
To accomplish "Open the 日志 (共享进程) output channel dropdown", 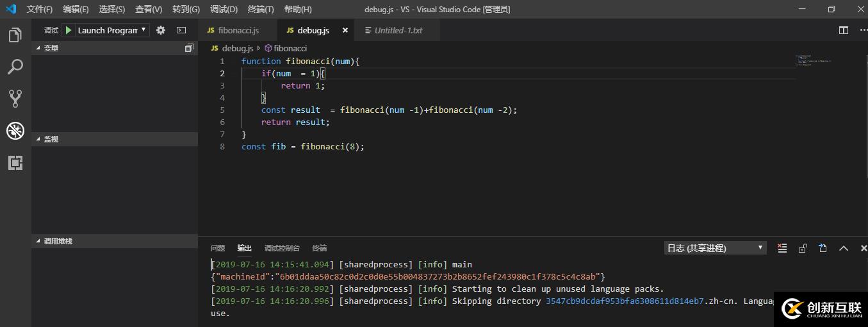I will (x=715, y=248).
